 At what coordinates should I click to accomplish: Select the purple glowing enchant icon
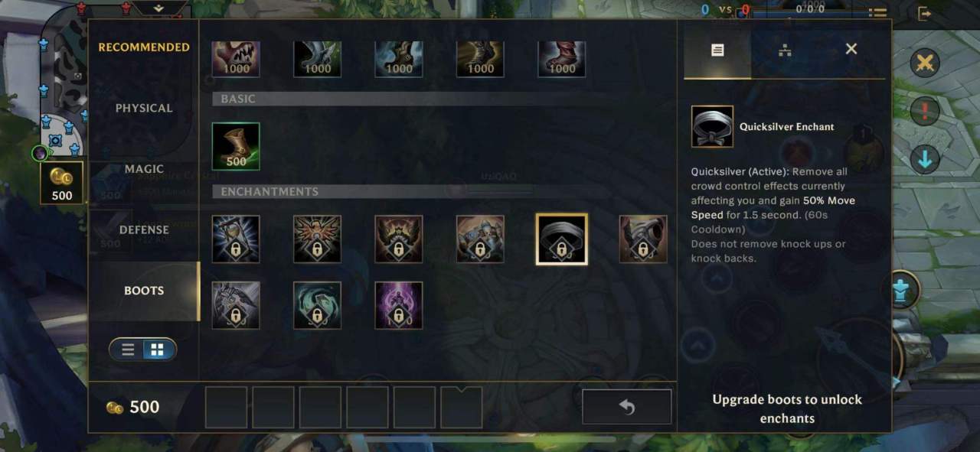click(399, 305)
